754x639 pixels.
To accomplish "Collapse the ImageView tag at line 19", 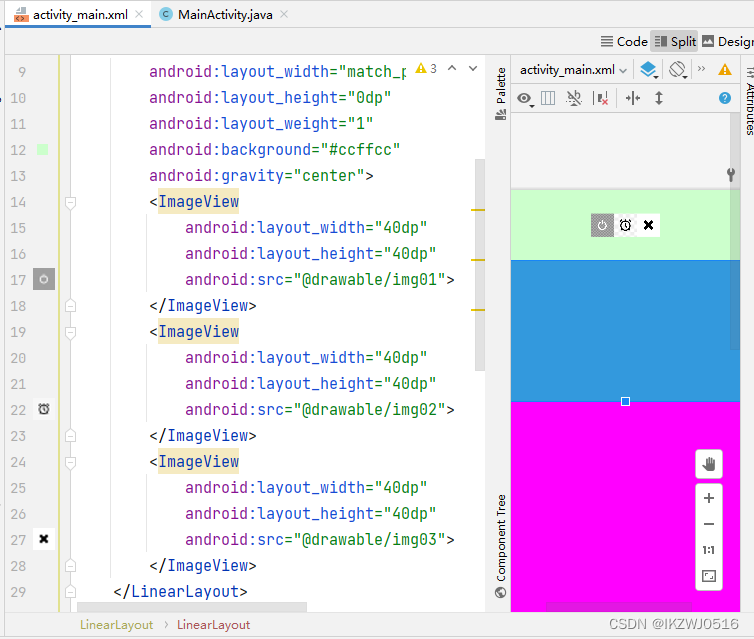I will tap(70, 332).
